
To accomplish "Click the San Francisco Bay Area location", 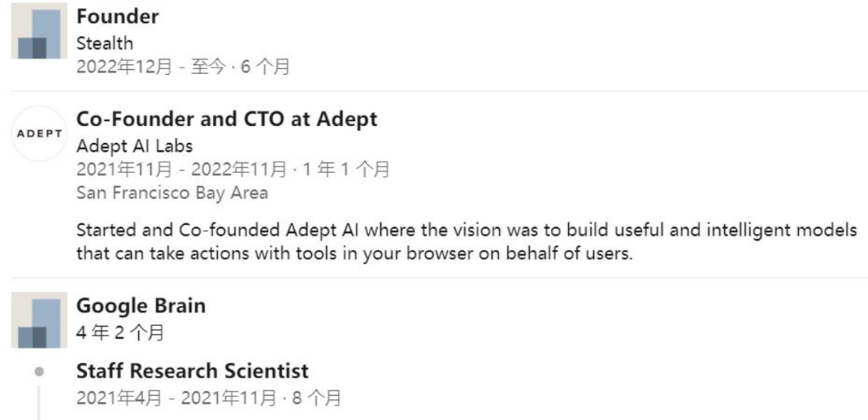I will (x=172, y=194).
